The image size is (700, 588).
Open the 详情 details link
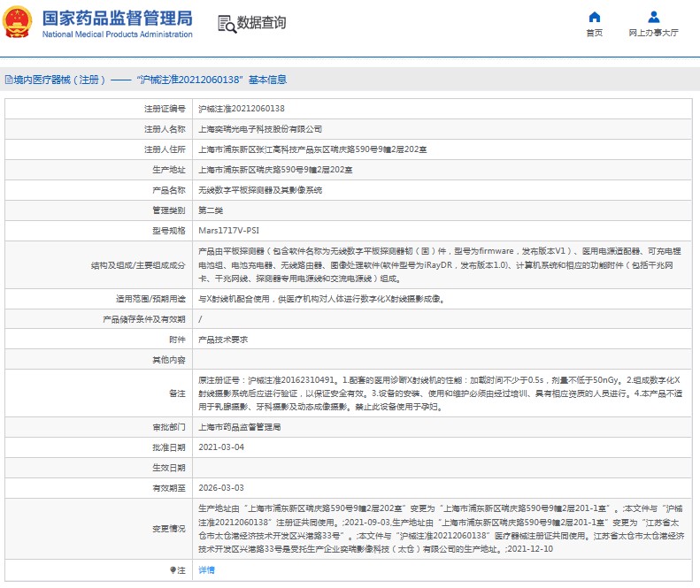207,570
